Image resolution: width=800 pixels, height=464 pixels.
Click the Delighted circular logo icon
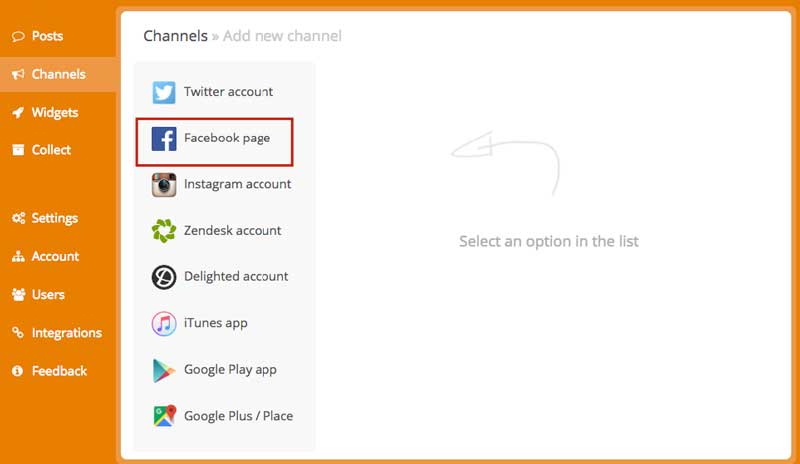(164, 277)
